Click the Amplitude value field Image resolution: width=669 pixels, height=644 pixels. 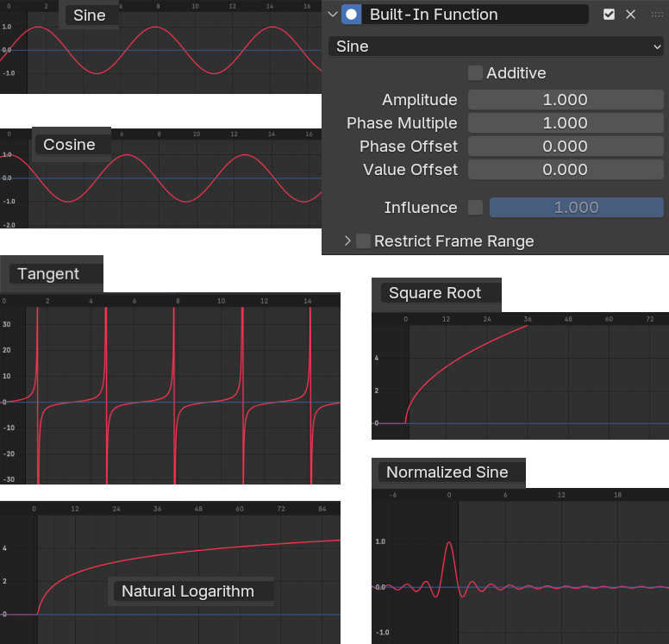click(x=565, y=100)
